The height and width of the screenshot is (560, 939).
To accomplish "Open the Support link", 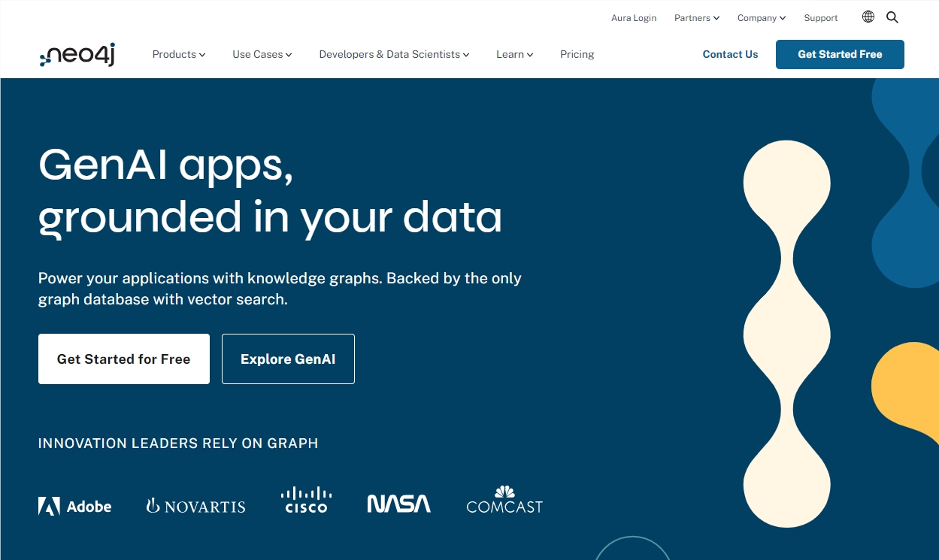I will pyautogui.click(x=821, y=18).
